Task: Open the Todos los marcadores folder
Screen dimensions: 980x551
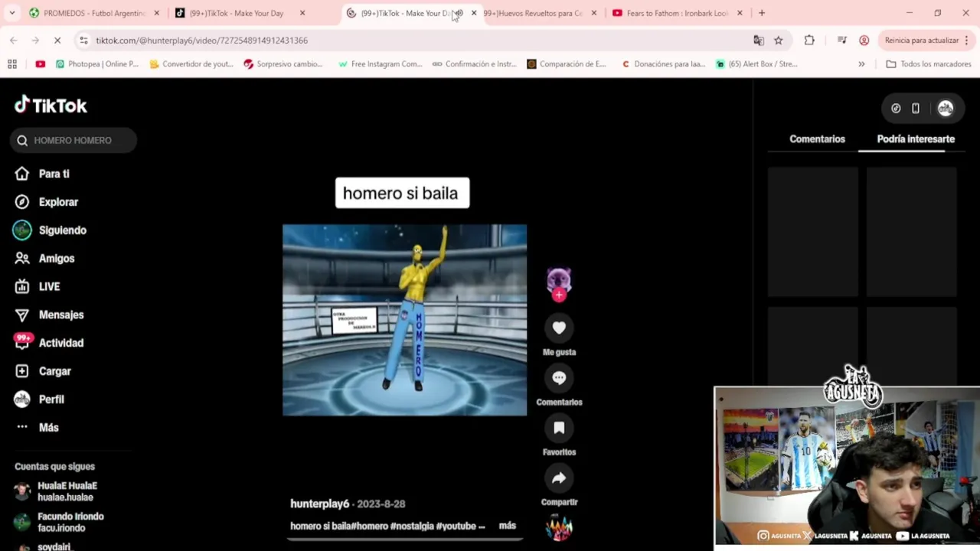Action: coord(928,64)
